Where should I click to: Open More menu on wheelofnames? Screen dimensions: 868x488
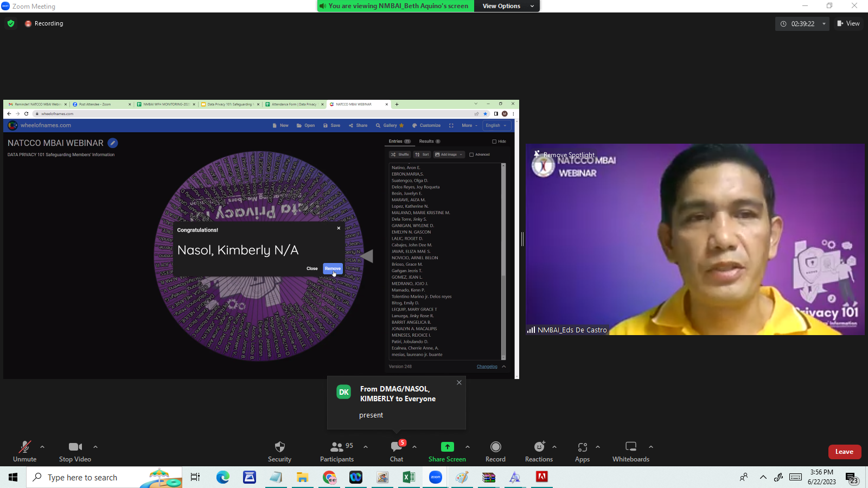470,125
